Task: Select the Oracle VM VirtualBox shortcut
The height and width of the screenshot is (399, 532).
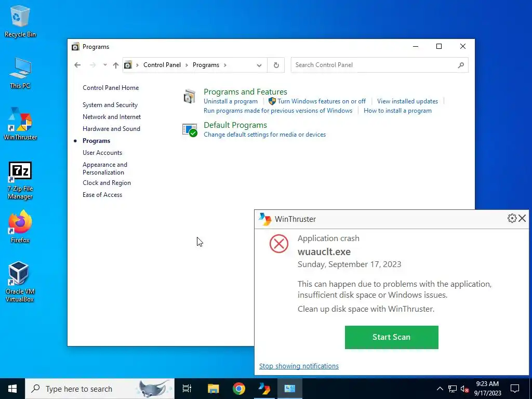Action: (19, 282)
